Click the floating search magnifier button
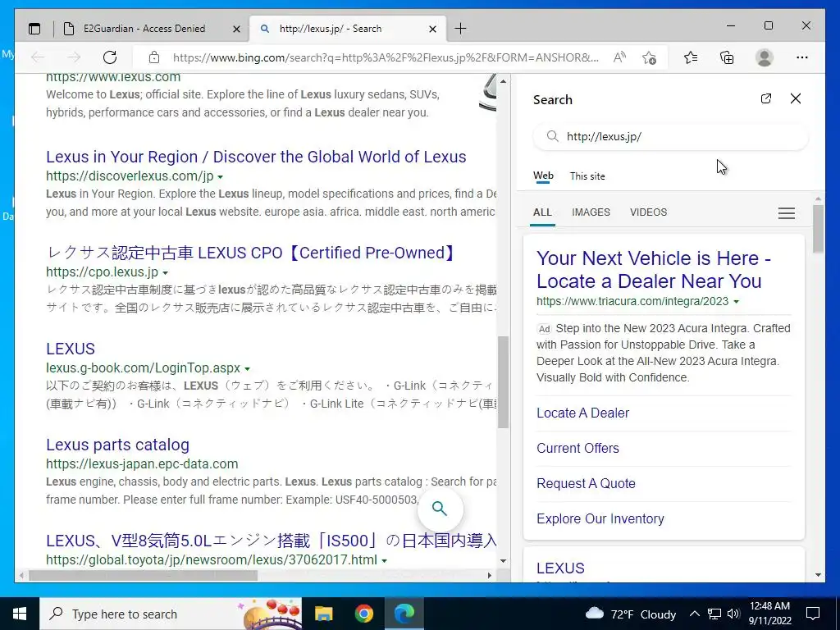Viewport: 840px width, 630px height. pos(440,509)
